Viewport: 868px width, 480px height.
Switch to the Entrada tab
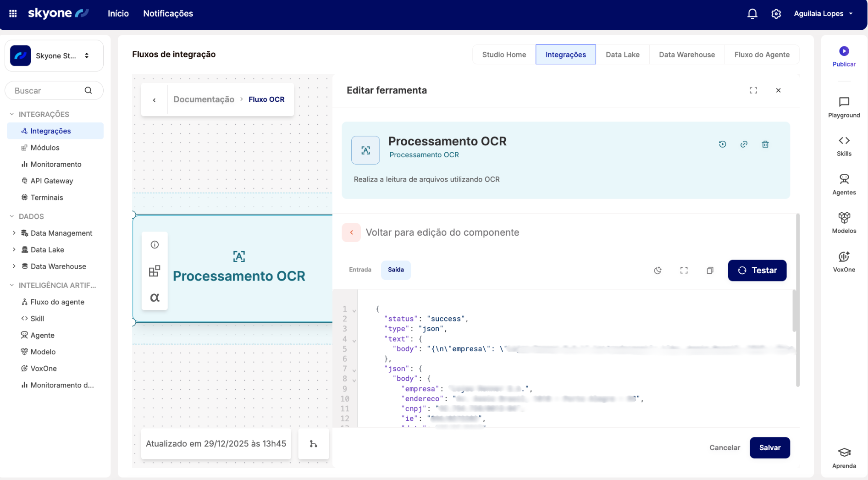pos(360,270)
